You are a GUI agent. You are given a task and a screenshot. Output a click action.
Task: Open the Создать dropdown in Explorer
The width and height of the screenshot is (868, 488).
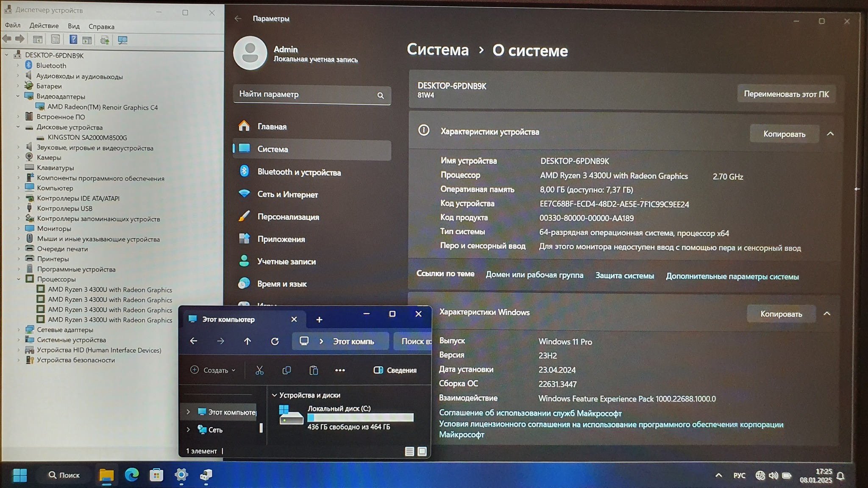213,370
